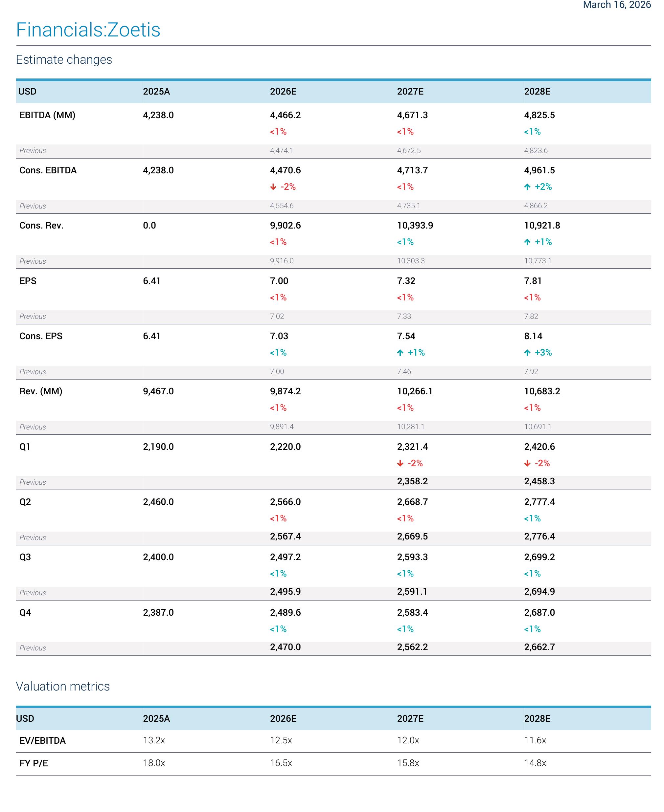Click the EPS 2026E value 7.00

[279, 281]
